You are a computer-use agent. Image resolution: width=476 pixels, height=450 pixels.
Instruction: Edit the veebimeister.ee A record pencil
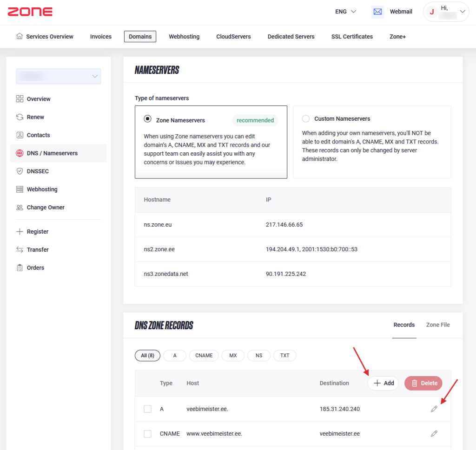point(434,409)
